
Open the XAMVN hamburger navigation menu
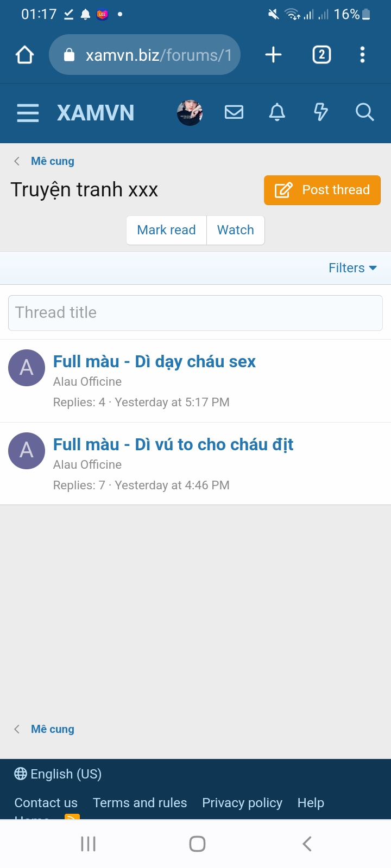tap(28, 113)
